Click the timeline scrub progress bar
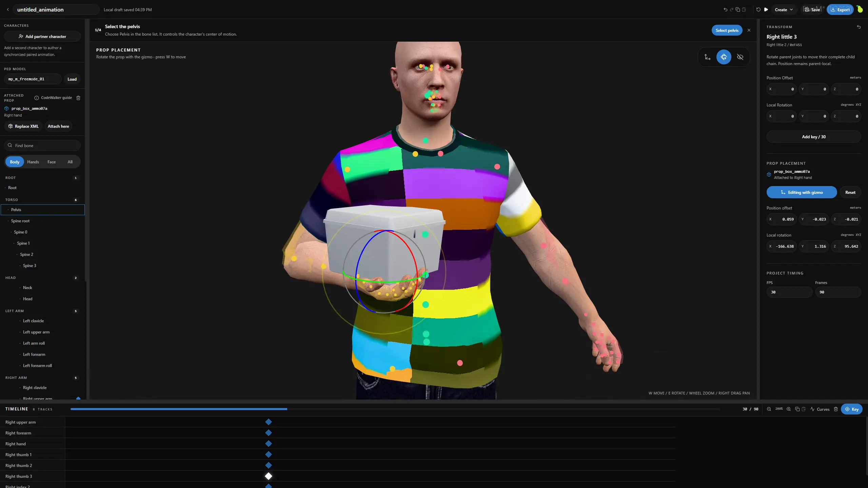Screen dimensions: 868x488 [x=395, y=409]
